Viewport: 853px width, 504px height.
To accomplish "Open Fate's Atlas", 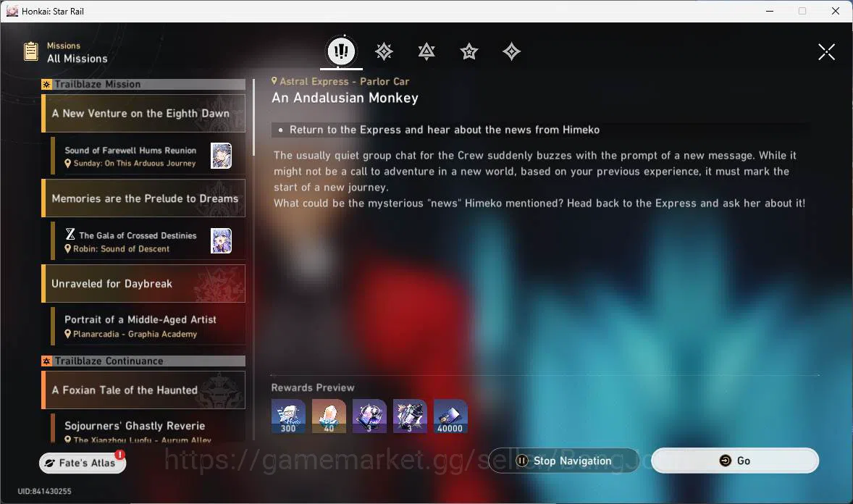I will [82, 463].
